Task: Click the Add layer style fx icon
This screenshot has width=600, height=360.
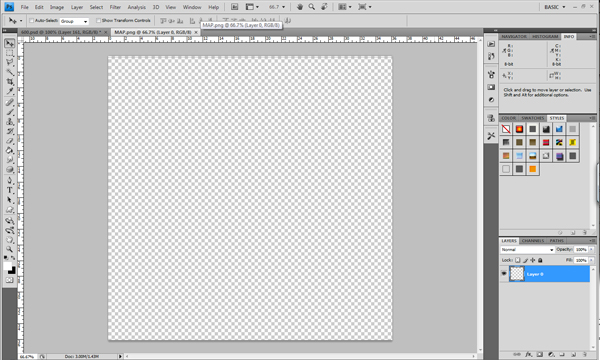Action: [529, 355]
